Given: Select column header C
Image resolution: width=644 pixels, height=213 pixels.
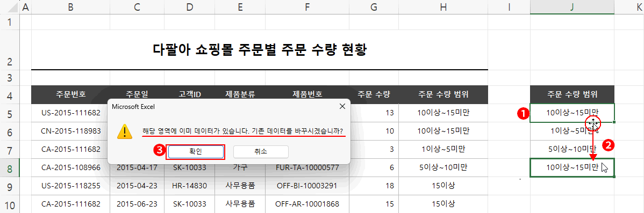Looking at the screenshot, I should tap(137, 7).
